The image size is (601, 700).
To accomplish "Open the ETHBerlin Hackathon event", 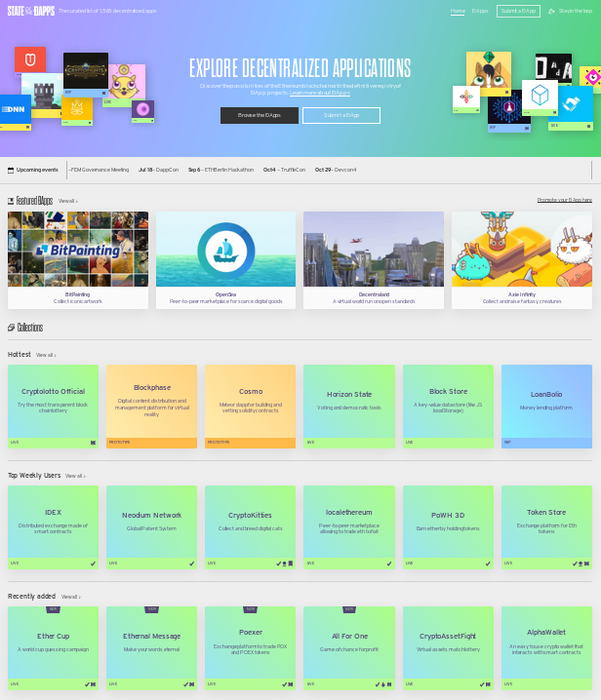I will point(220,170).
